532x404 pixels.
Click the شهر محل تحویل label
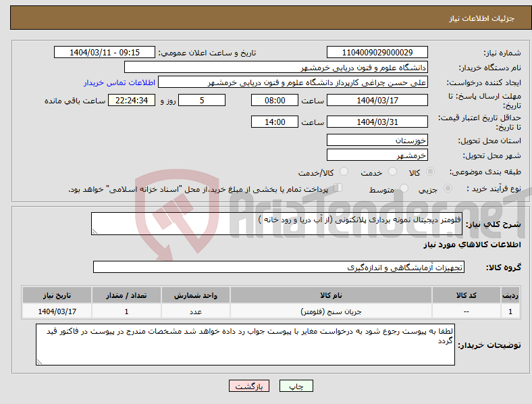pyautogui.click(x=492, y=155)
